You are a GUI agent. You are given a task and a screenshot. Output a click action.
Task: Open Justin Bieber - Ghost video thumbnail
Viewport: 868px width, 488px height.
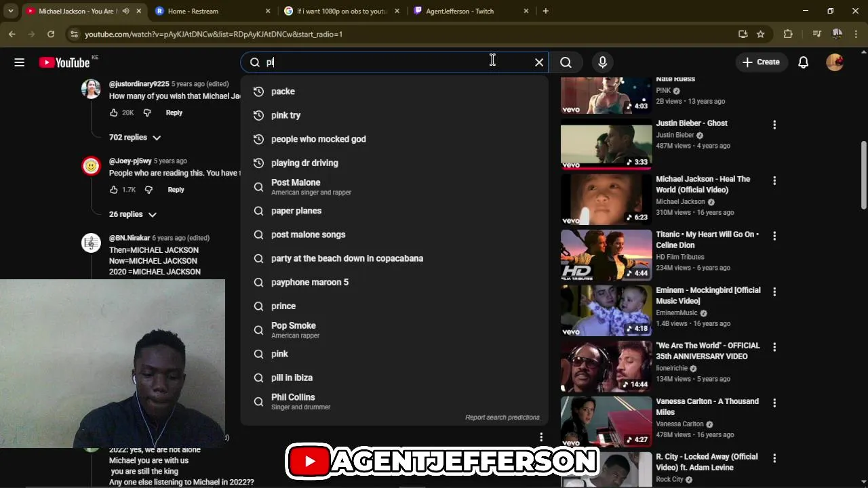(x=606, y=144)
